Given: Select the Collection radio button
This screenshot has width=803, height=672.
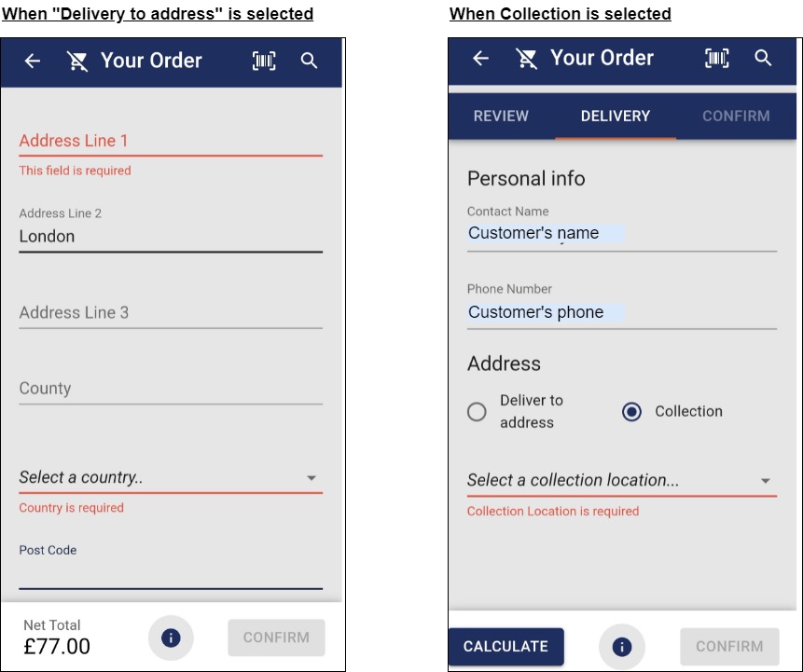Looking at the screenshot, I should (x=631, y=411).
